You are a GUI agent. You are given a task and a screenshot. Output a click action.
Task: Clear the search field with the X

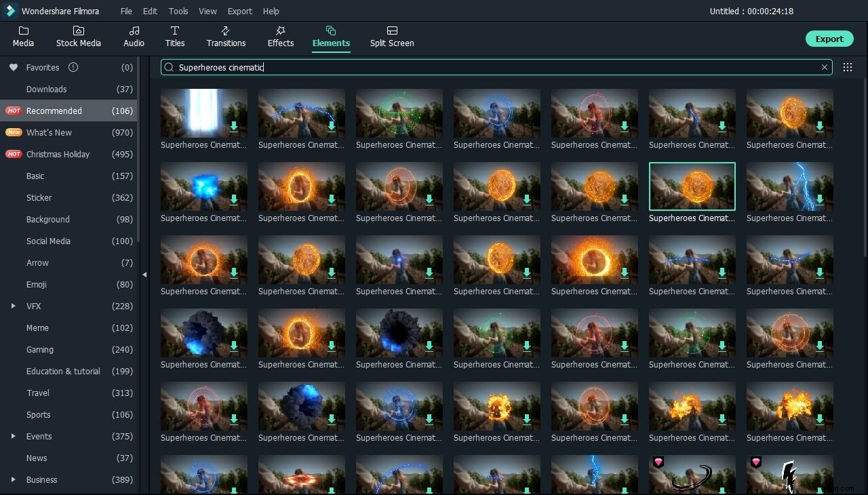pyautogui.click(x=824, y=67)
